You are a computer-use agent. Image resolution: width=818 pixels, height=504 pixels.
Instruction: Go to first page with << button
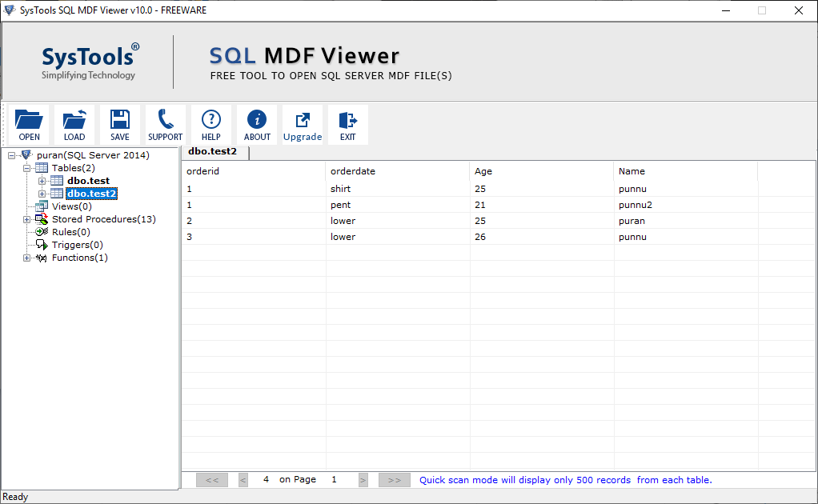212,480
